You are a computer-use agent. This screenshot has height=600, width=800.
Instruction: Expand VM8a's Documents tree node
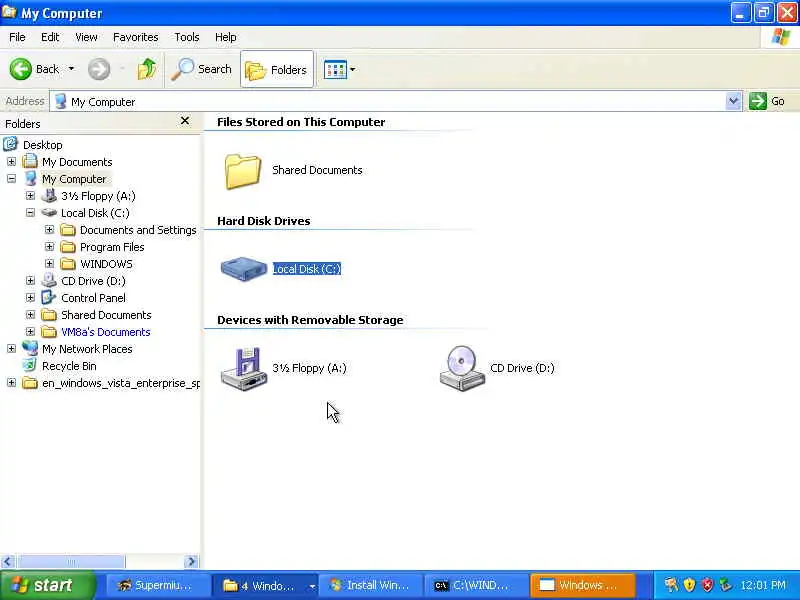30,332
